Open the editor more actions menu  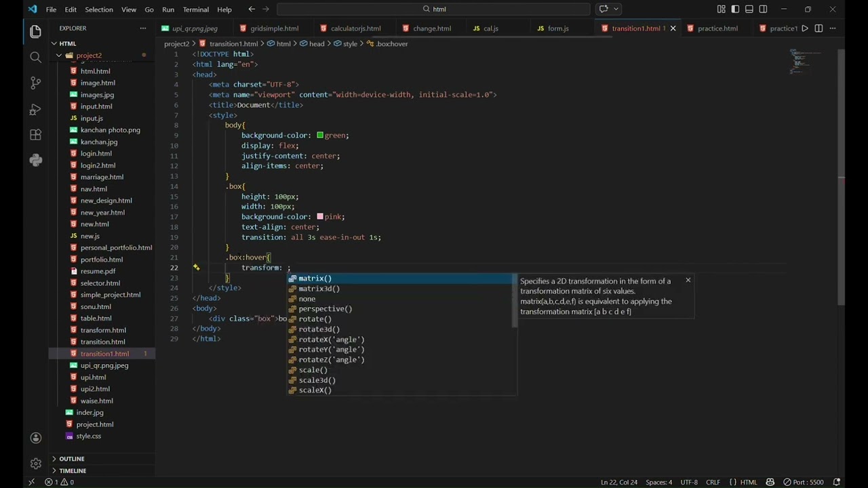pyautogui.click(x=833, y=28)
